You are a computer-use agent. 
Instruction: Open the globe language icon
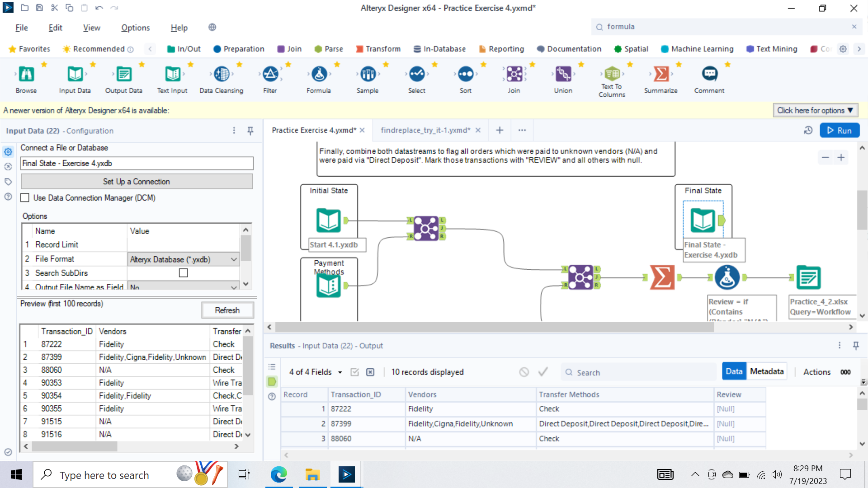tap(212, 27)
